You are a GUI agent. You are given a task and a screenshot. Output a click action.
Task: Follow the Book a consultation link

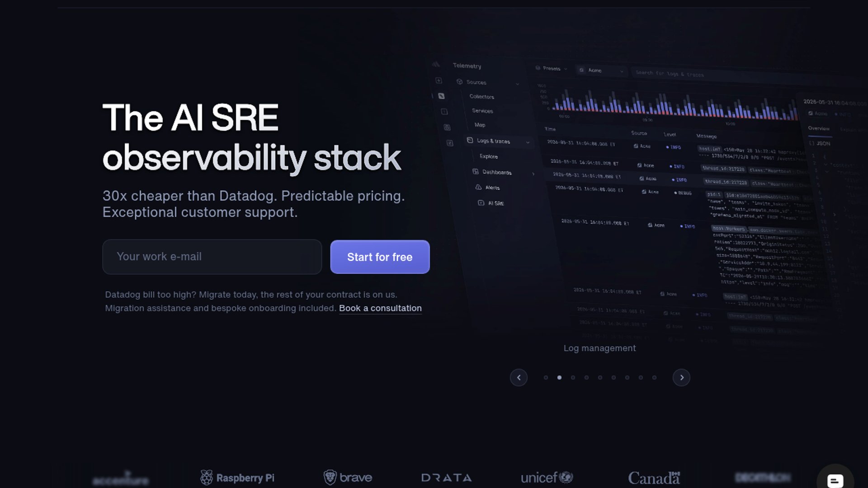[x=380, y=308]
